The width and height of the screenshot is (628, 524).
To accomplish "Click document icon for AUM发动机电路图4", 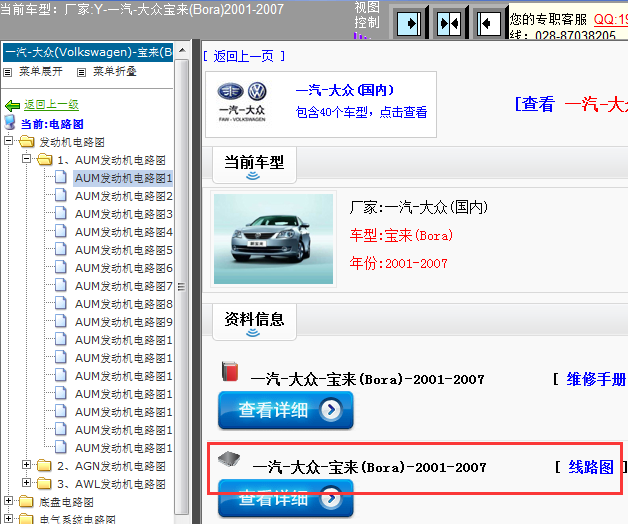I will (x=60, y=231).
